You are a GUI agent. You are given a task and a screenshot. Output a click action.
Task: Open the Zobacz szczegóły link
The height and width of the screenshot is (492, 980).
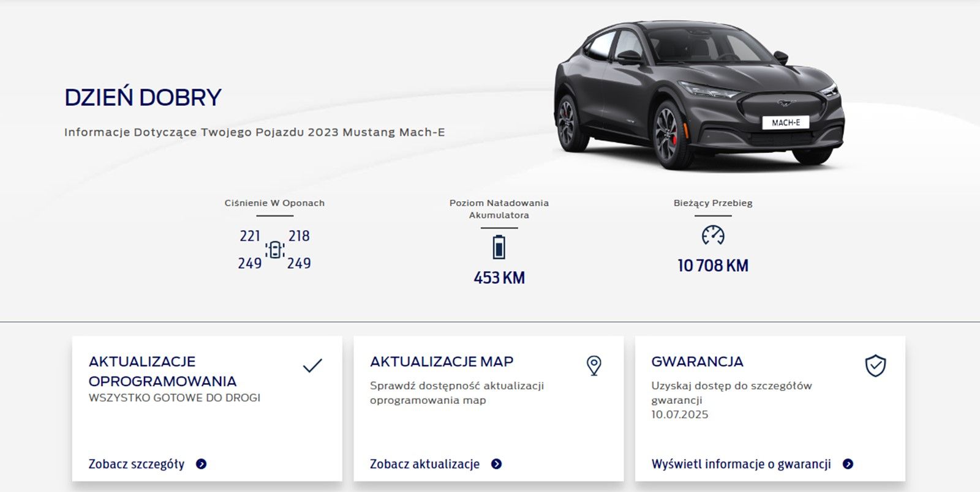(x=137, y=464)
